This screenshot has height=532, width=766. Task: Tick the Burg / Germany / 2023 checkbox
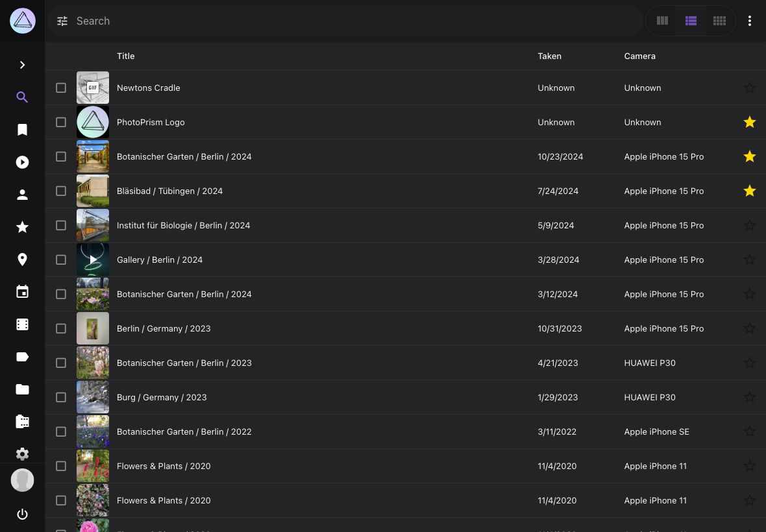(x=61, y=397)
